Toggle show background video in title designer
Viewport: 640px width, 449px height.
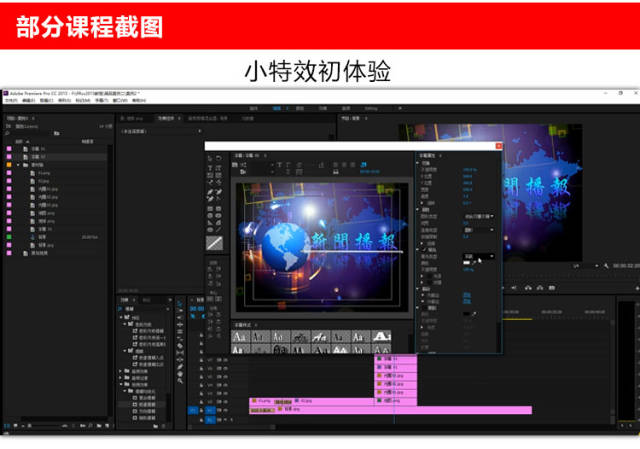click(x=363, y=164)
